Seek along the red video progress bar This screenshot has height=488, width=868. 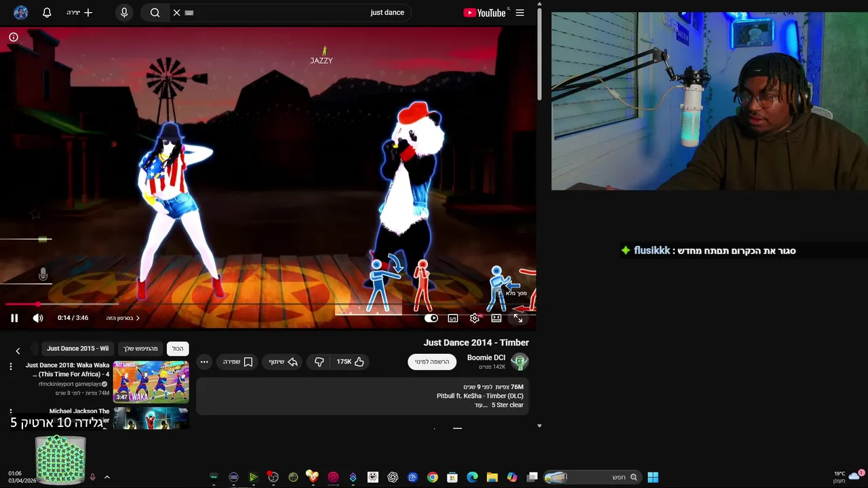point(268,305)
